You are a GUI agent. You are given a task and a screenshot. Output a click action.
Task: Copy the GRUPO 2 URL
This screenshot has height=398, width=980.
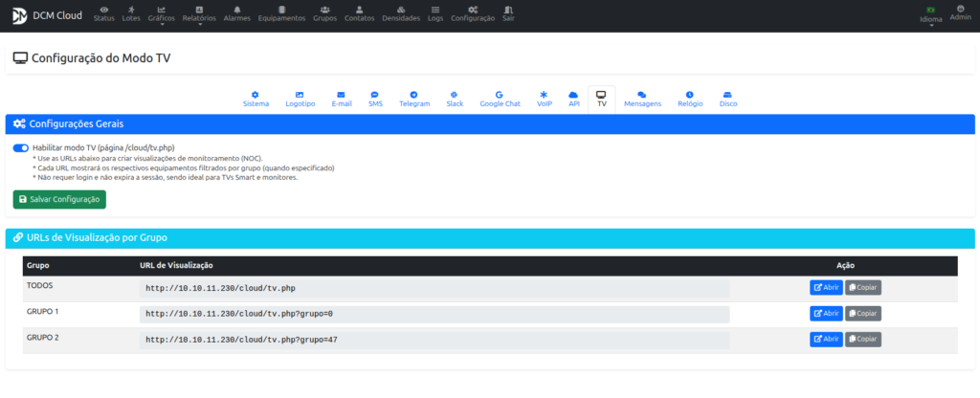(862, 339)
